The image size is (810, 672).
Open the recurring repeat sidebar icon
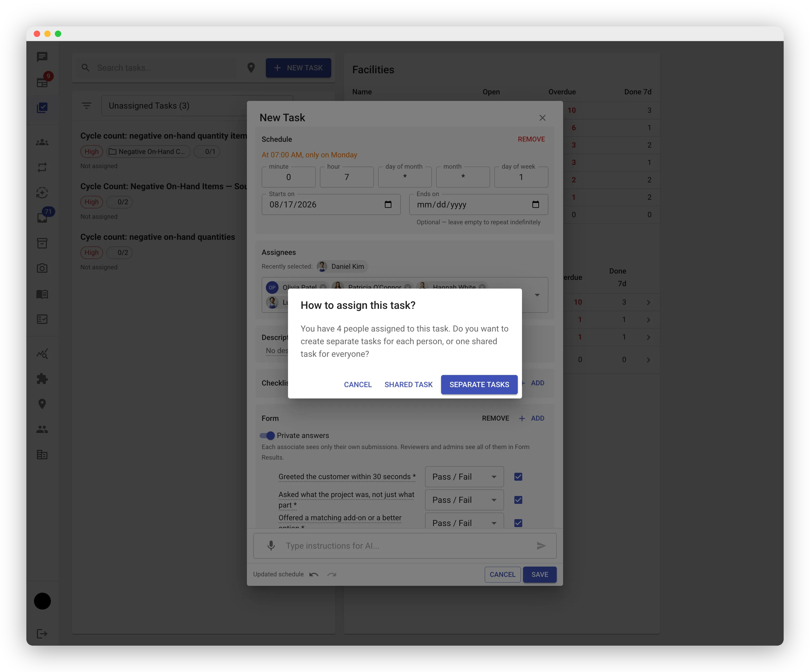click(x=42, y=167)
